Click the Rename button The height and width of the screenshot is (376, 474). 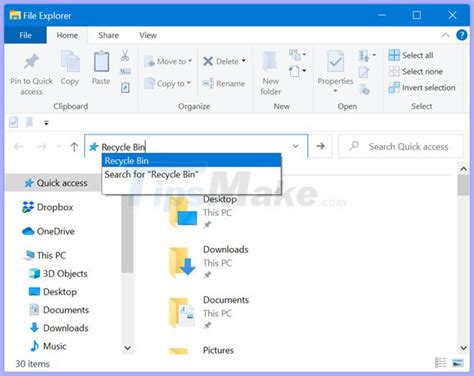click(224, 83)
